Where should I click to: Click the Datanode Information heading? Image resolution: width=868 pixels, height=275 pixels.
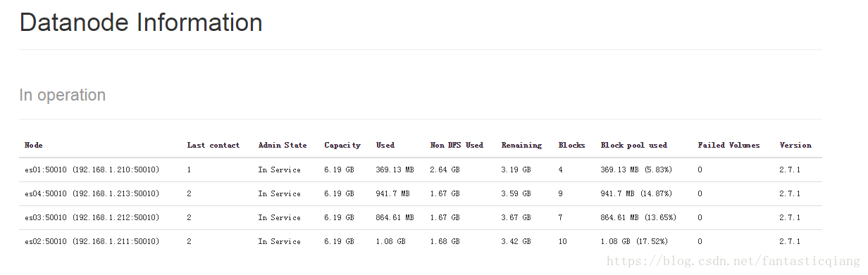coord(141,23)
